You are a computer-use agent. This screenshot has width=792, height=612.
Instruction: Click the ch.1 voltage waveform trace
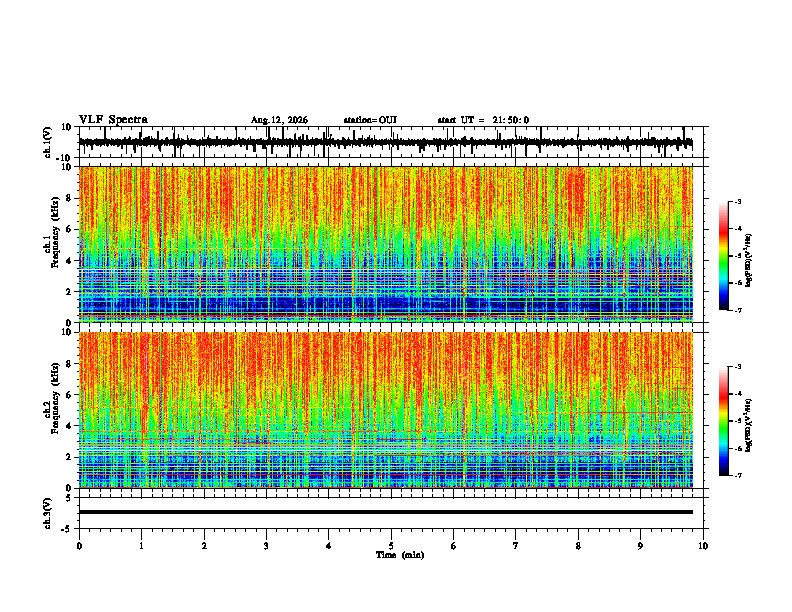[386, 143]
